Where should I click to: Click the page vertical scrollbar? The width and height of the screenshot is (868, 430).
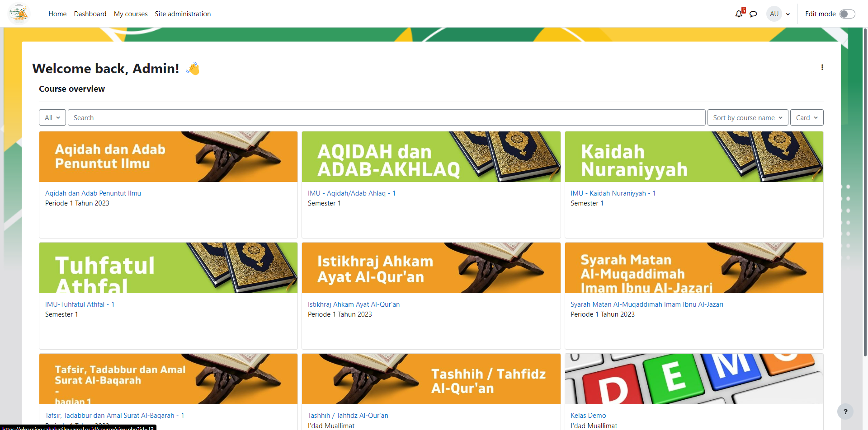[x=865, y=192]
